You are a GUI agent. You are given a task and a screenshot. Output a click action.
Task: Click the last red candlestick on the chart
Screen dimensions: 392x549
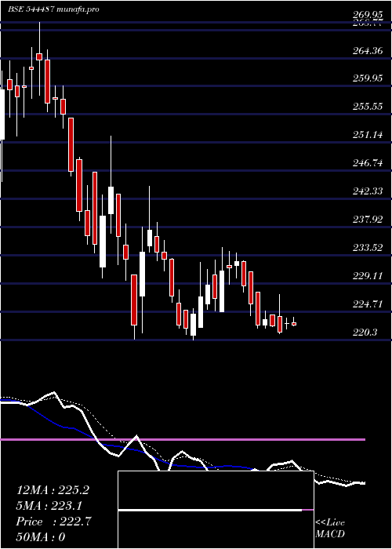(x=294, y=324)
